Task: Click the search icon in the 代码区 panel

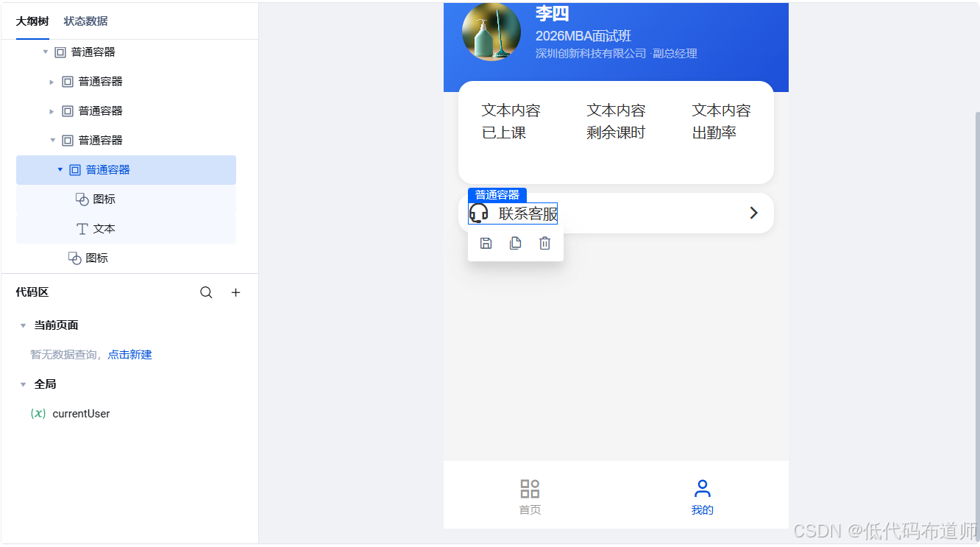Action: coord(206,292)
